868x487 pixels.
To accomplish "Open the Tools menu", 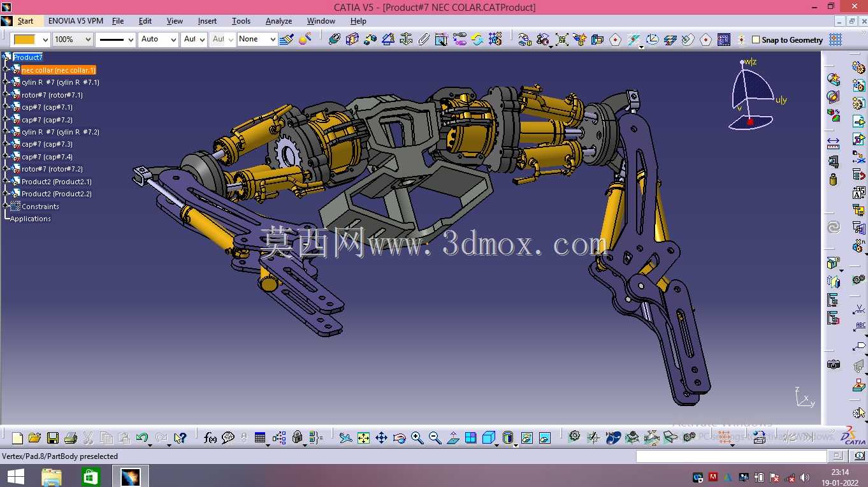I will (241, 21).
